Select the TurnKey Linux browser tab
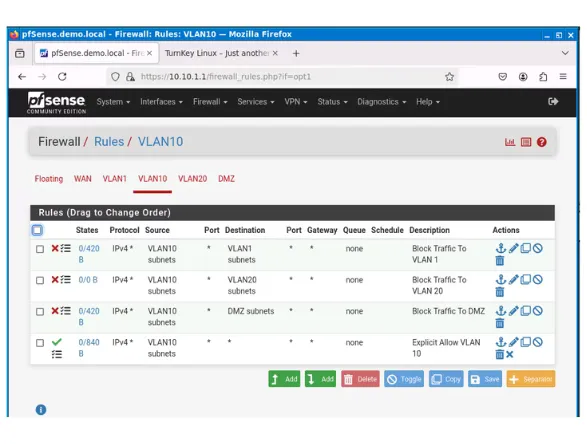The width and height of the screenshot is (587, 444). pyautogui.click(x=221, y=53)
